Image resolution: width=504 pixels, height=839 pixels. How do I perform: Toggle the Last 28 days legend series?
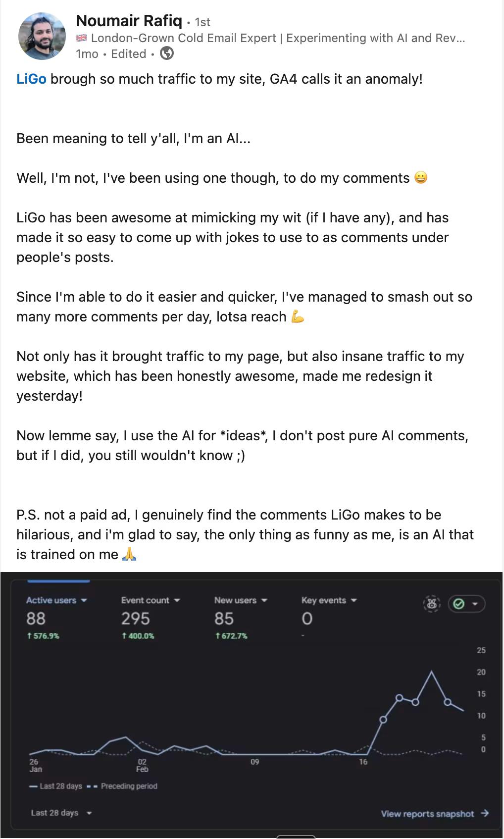[55, 786]
